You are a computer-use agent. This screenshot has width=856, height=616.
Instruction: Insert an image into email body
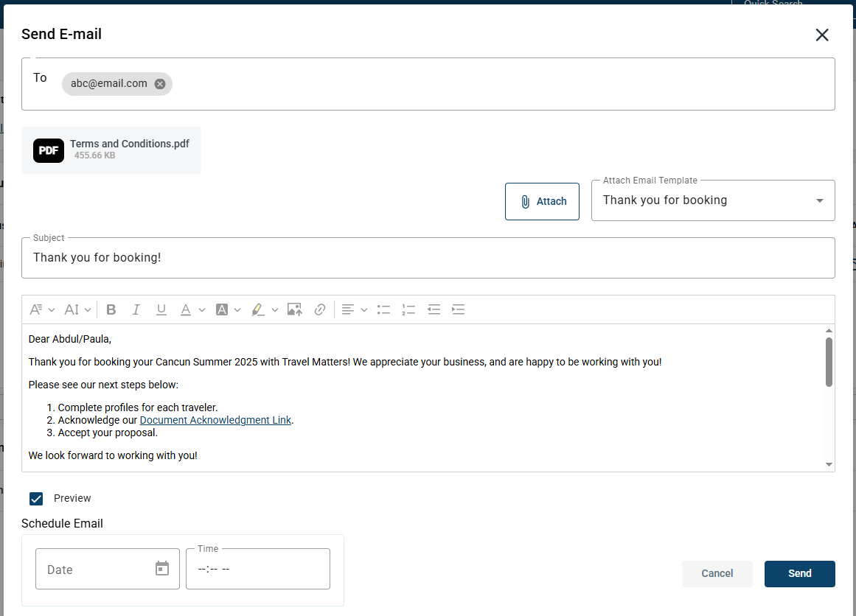pyautogui.click(x=295, y=309)
